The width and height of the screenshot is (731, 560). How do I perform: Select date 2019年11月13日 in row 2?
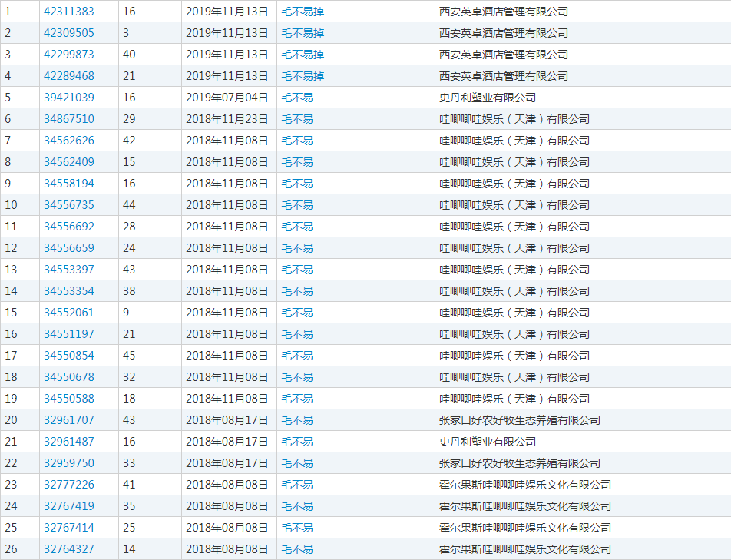227,32
